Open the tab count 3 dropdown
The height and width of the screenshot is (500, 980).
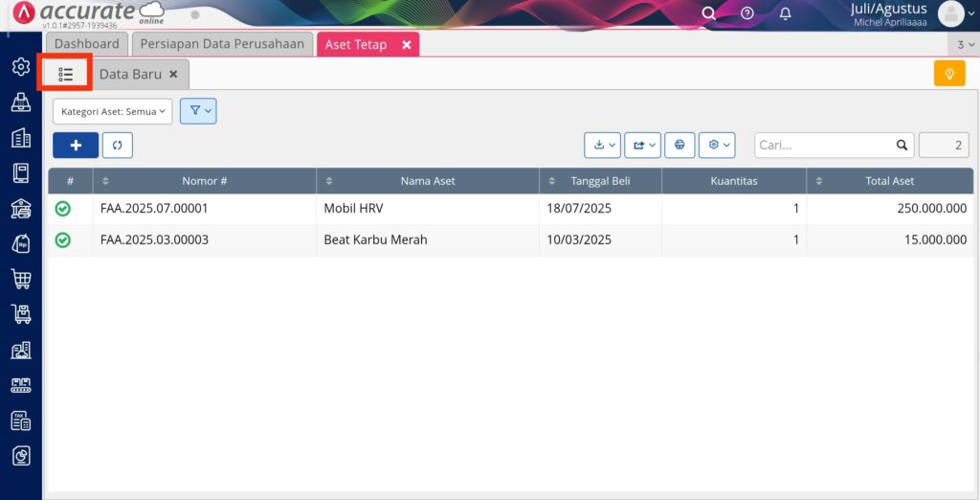pyautogui.click(x=965, y=44)
